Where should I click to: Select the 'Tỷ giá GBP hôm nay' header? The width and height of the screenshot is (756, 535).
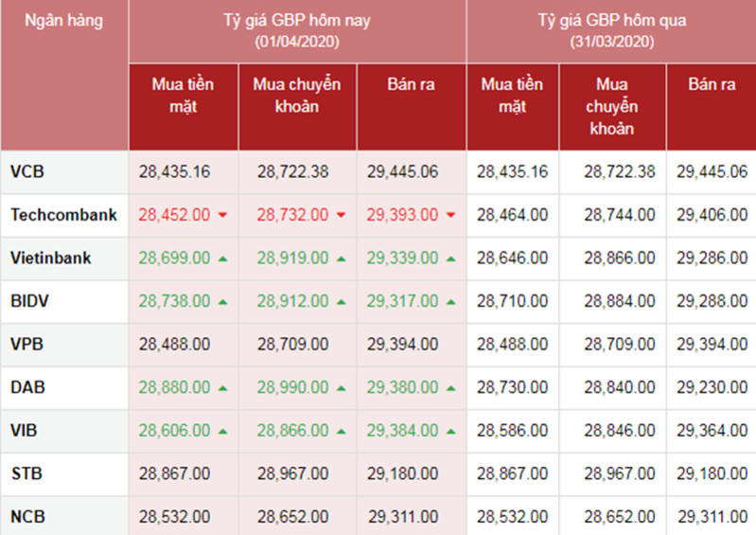pyautogui.click(x=297, y=31)
